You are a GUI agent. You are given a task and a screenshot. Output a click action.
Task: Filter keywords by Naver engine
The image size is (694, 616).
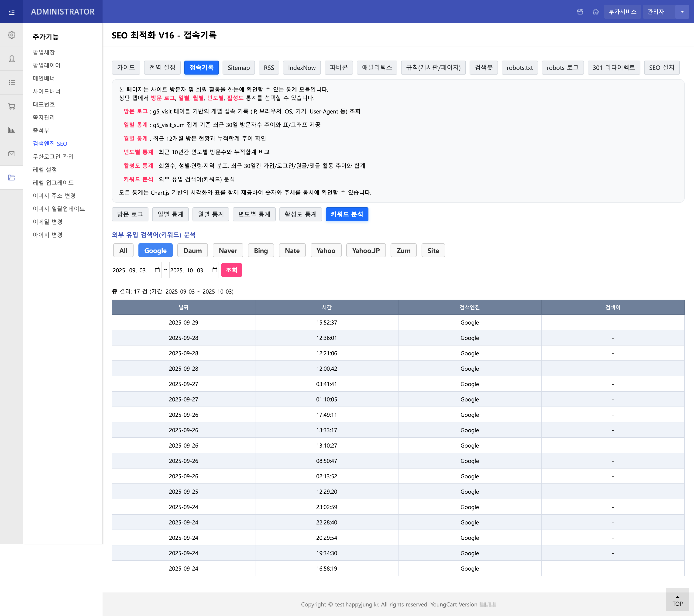tap(227, 250)
